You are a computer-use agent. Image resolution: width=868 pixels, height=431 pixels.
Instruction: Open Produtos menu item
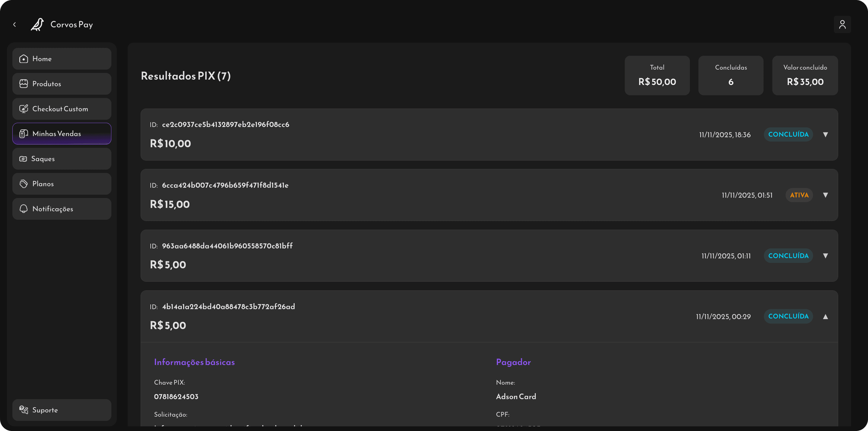click(x=62, y=84)
